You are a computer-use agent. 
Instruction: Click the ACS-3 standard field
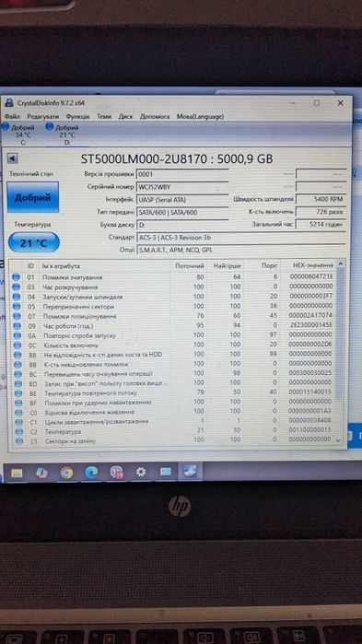[241, 238]
